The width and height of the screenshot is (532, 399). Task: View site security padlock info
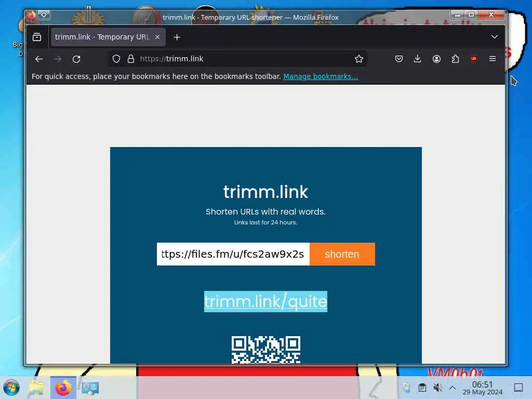click(130, 59)
